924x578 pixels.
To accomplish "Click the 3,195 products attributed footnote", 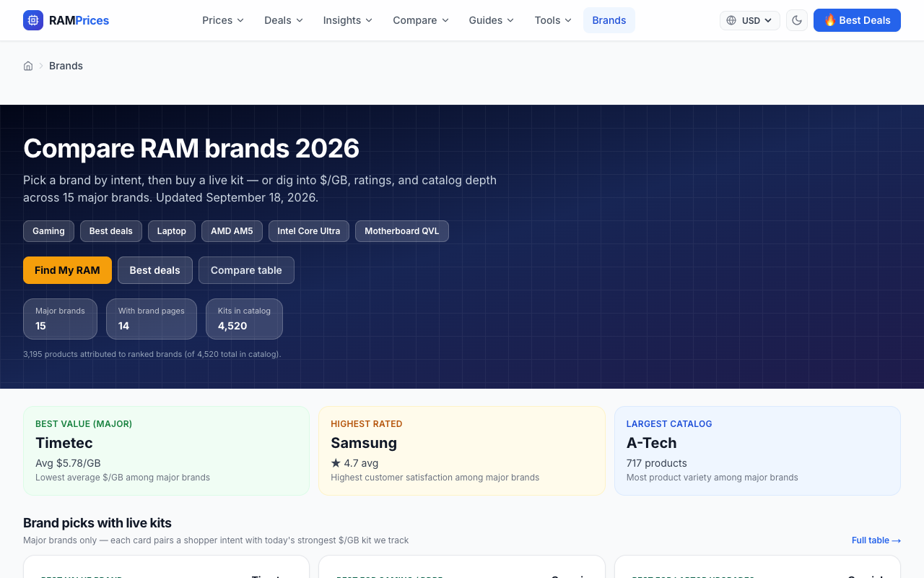I will (x=152, y=354).
